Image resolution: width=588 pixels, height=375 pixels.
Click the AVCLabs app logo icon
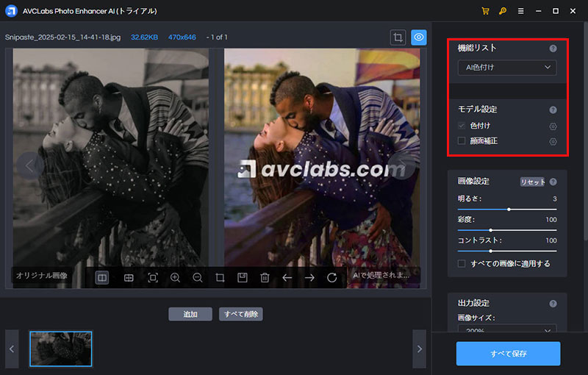[11, 11]
